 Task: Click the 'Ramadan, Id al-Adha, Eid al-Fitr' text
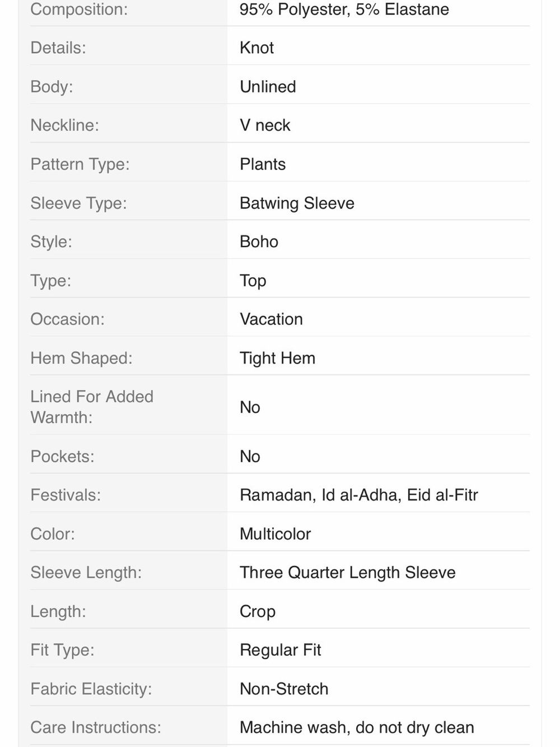click(359, 495)
